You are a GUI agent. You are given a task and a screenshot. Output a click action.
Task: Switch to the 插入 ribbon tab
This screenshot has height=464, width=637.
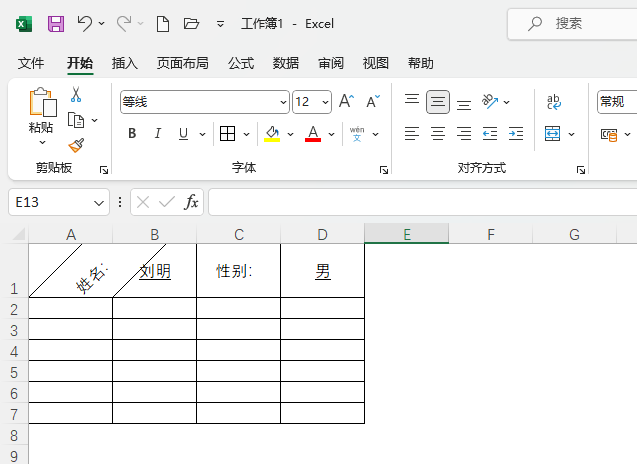click(125, 63)
